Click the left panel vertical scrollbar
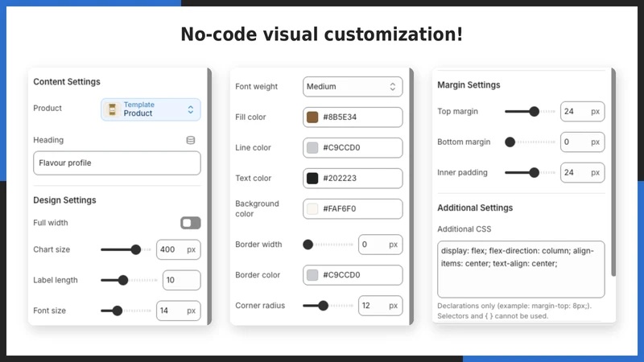Screen dimensions: 644x362 [x=209, y=196]
